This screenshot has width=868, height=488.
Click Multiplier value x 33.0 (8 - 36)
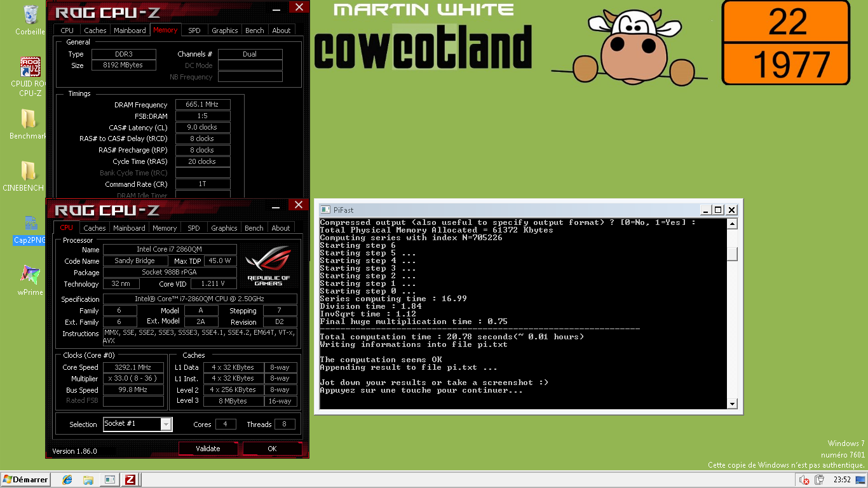point(133,378)
